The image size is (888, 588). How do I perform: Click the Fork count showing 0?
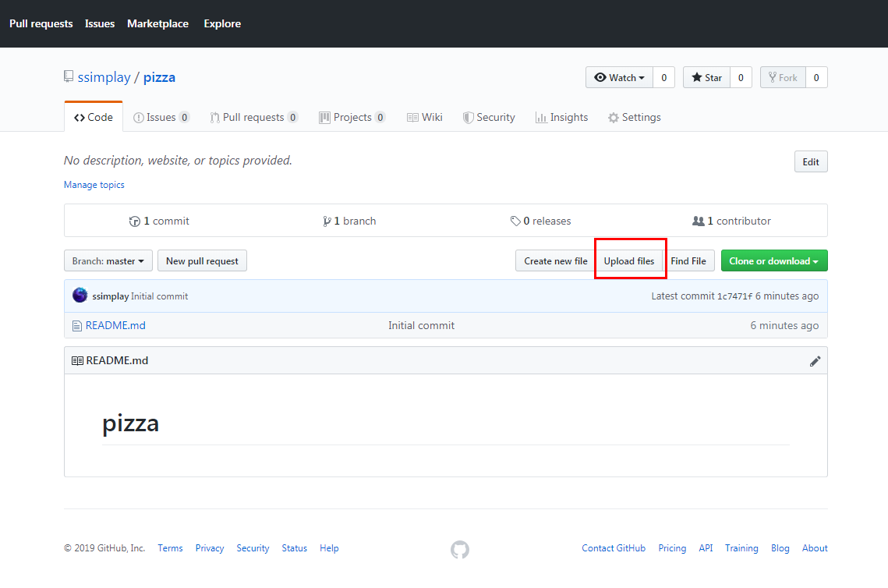click(x=816, y=78)
